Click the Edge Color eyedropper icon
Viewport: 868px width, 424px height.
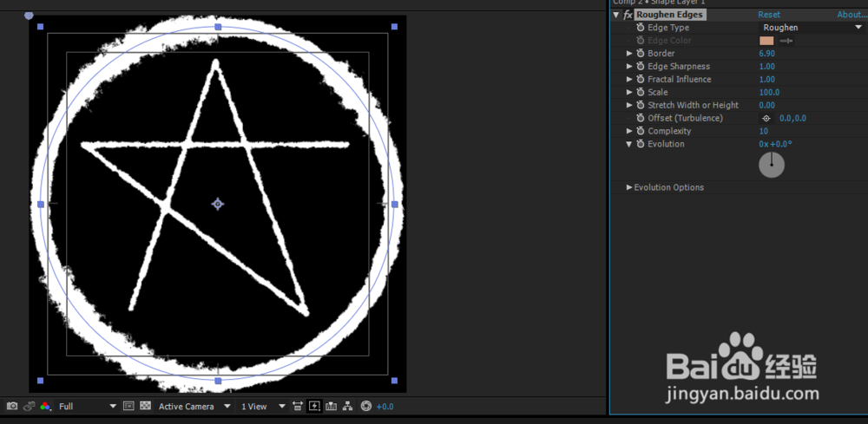[x=786, y=41]
